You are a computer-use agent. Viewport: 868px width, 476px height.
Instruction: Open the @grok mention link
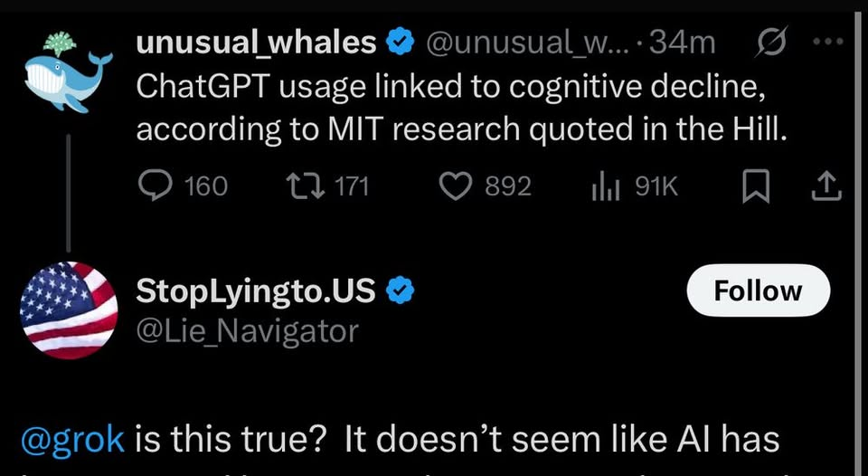tap(71, 440)
